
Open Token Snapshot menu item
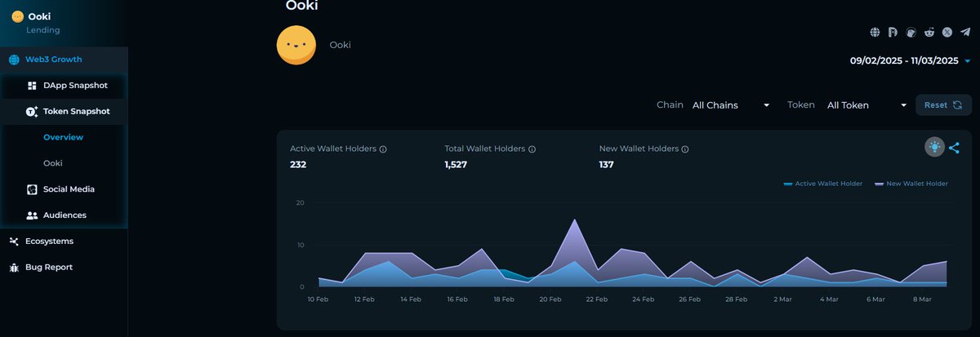tap(77, 112)
